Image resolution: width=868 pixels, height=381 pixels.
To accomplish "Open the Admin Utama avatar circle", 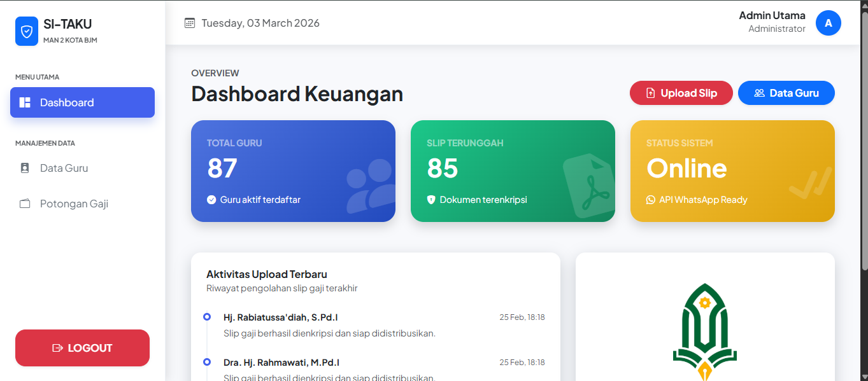I will (x=828, y=23).
